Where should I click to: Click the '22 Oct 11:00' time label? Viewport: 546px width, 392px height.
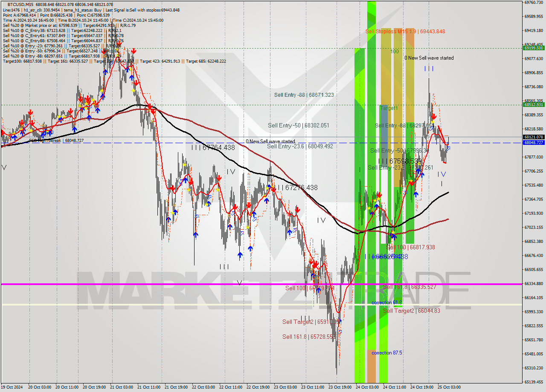[230, 388]
